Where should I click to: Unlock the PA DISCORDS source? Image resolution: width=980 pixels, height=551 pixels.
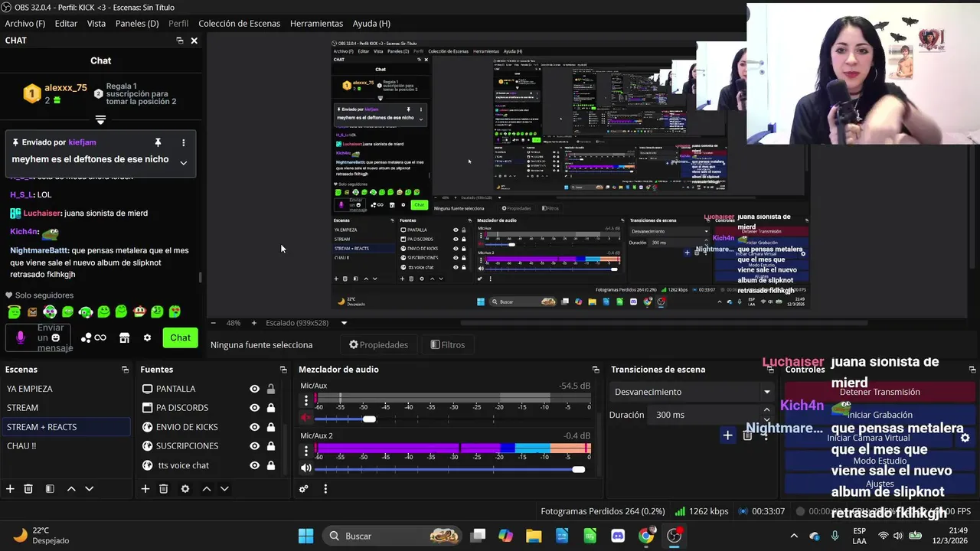[x=271, y=408]
